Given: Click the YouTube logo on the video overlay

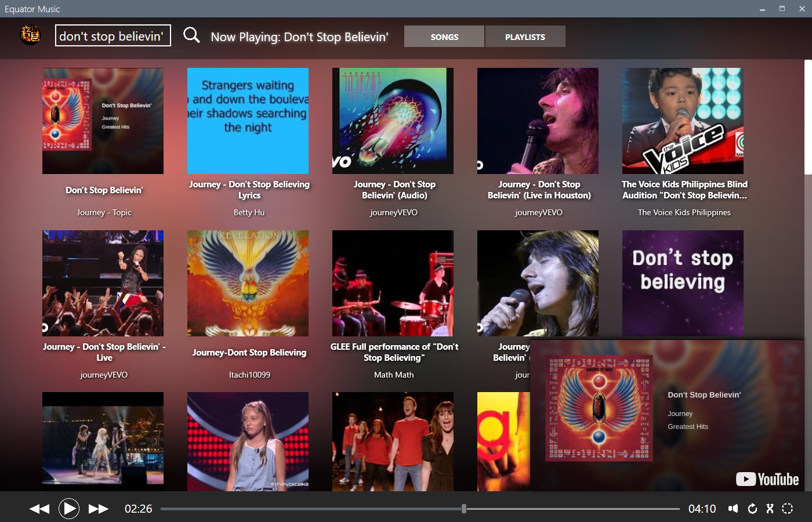Looking at the screenshot, I should (767, 479).
